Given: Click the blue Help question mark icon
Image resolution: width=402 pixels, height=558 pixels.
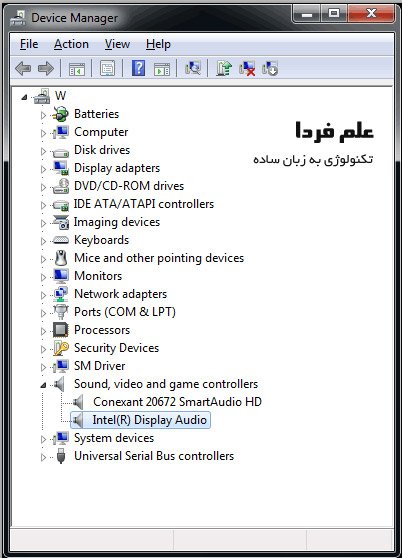Looking at the screenshot, I should click(x=138, y=68).
